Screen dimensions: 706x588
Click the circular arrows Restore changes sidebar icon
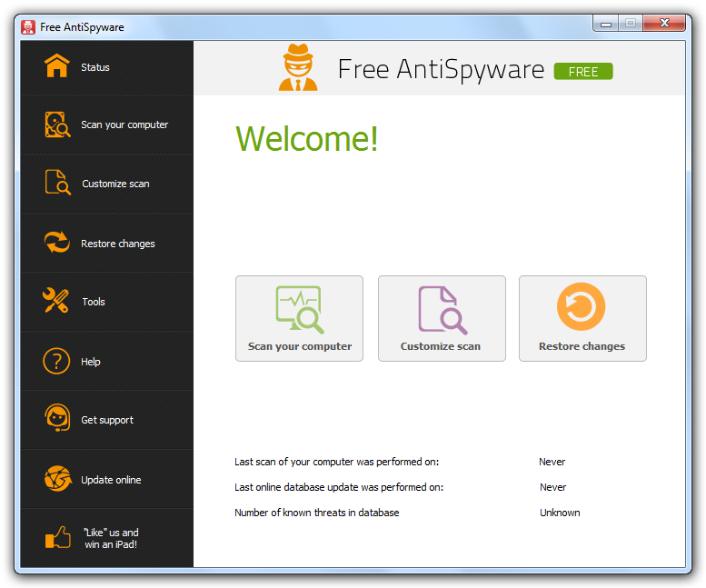(56, 243)
